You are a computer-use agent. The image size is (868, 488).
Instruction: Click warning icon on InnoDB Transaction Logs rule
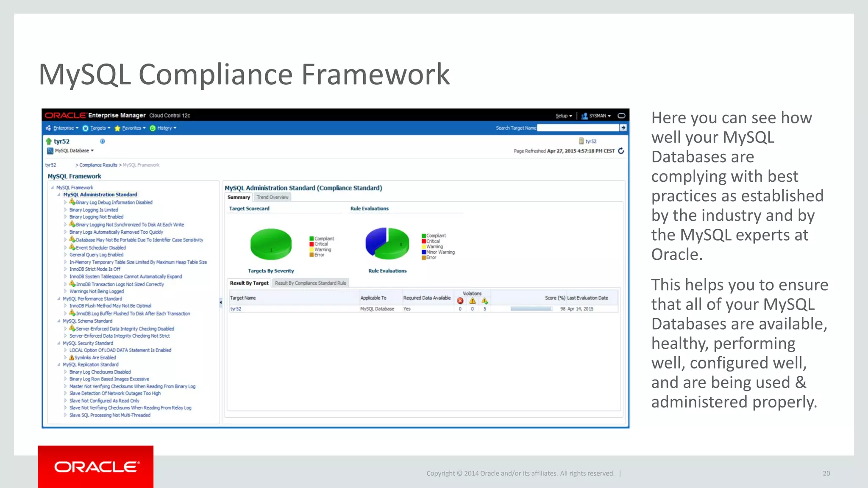(72, 284)
